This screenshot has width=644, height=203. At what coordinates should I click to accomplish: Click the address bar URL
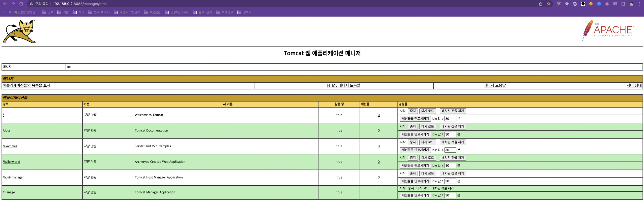[80, 4]
